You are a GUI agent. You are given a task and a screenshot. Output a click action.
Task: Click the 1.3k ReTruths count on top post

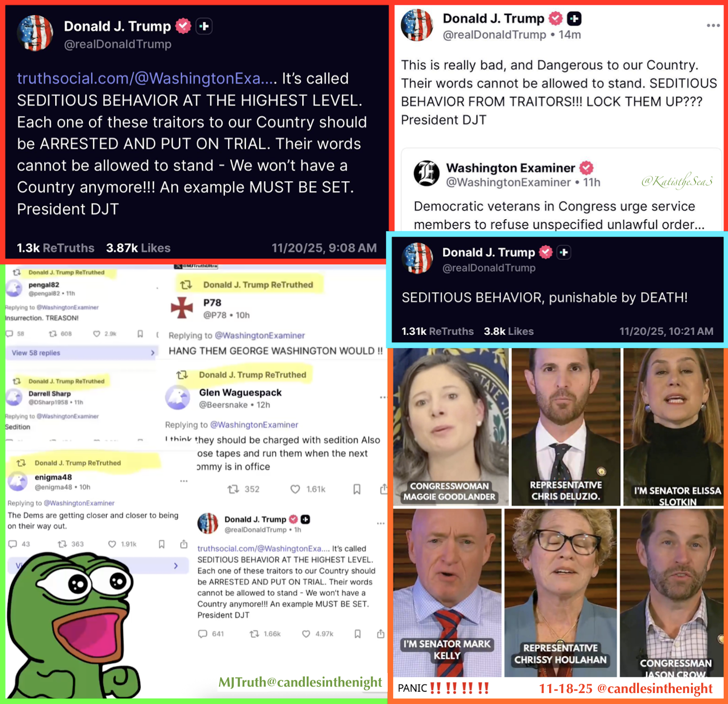[x=56, y=248]
